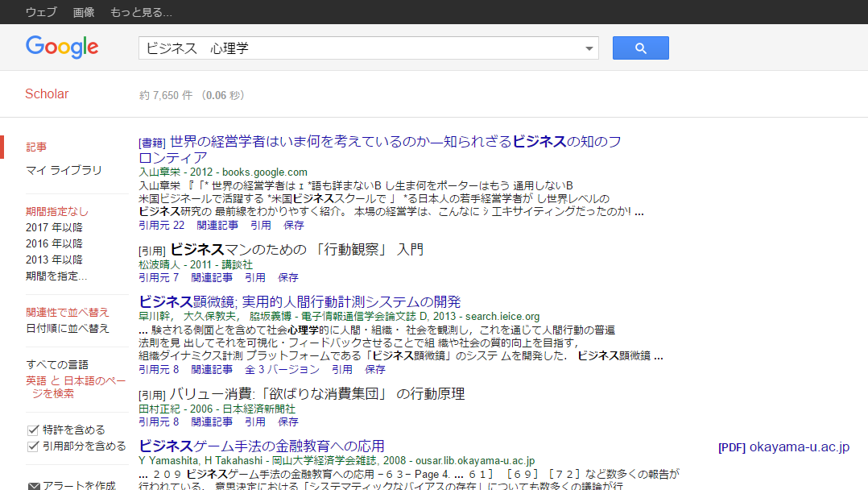868x490 pixels.
Task: Click 引用元 8 under ビジネス顕微鏡 result
Action: click(159, 369)
